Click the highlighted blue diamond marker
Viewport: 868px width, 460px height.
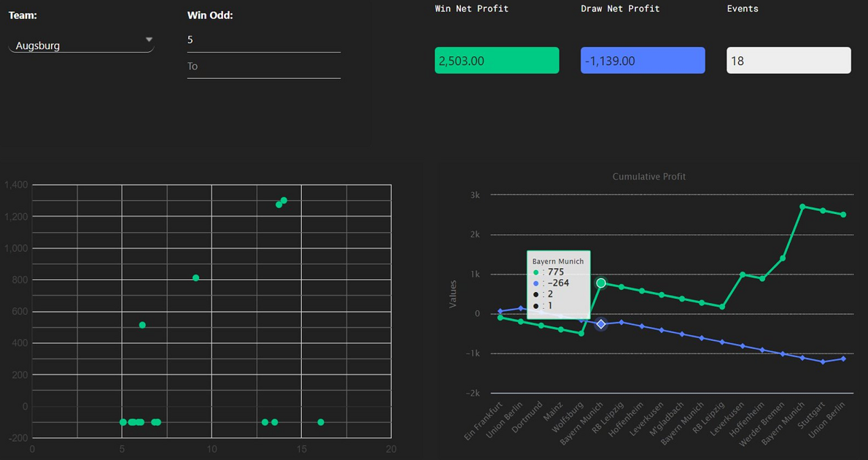click(600, 323)
